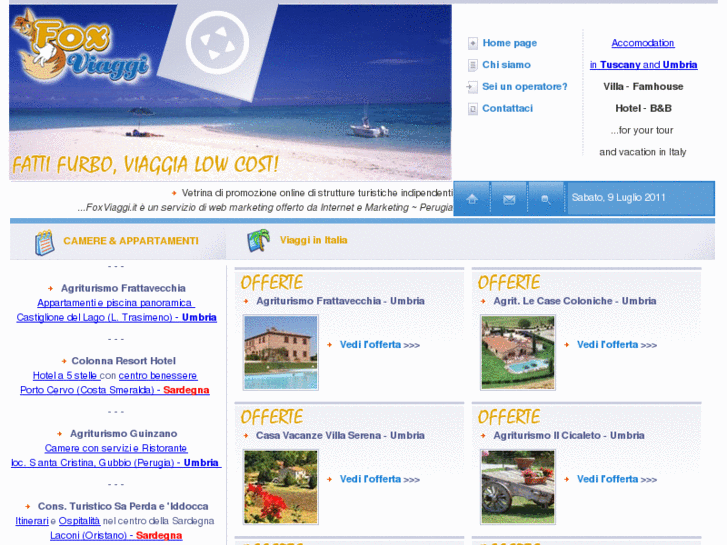Click Fatti furbo, viaggia low cost slogan
Viewport: 727px width, 545px height.
coord(145,165)
